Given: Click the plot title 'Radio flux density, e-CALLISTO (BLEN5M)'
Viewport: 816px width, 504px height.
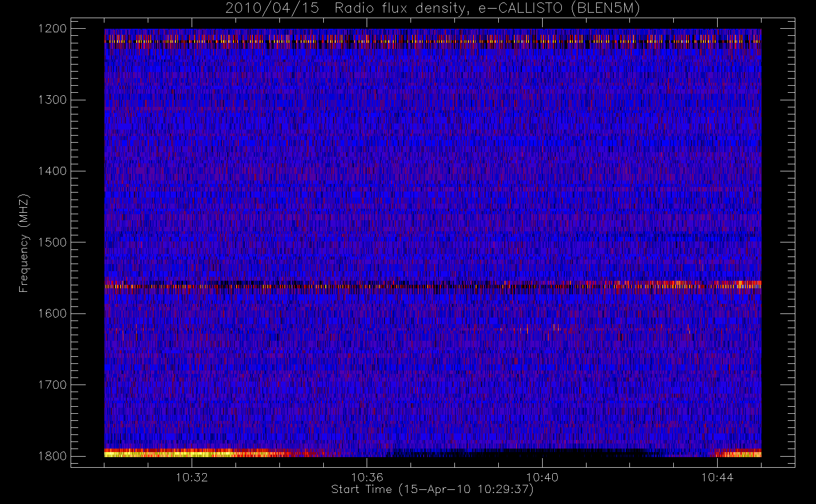Looking at the screenshot, I should pos(487,9).
